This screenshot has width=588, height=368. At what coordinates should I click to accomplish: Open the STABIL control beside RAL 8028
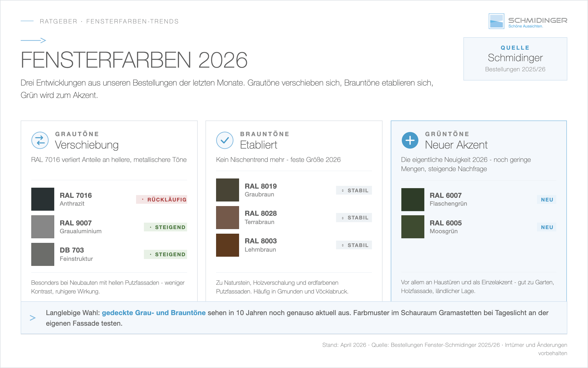[x=354, y=218]
